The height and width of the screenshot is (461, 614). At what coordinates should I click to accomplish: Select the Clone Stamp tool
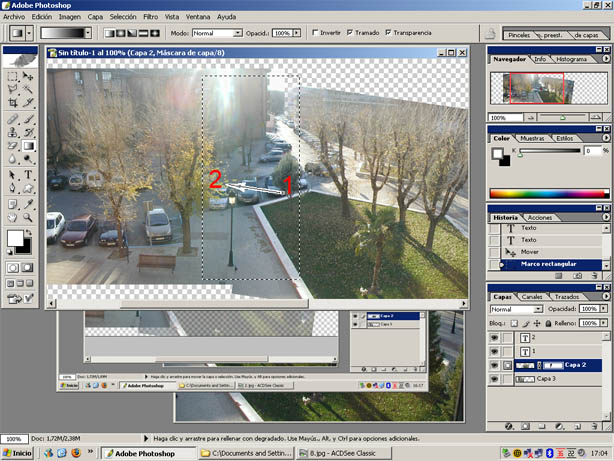pos(13,132)
